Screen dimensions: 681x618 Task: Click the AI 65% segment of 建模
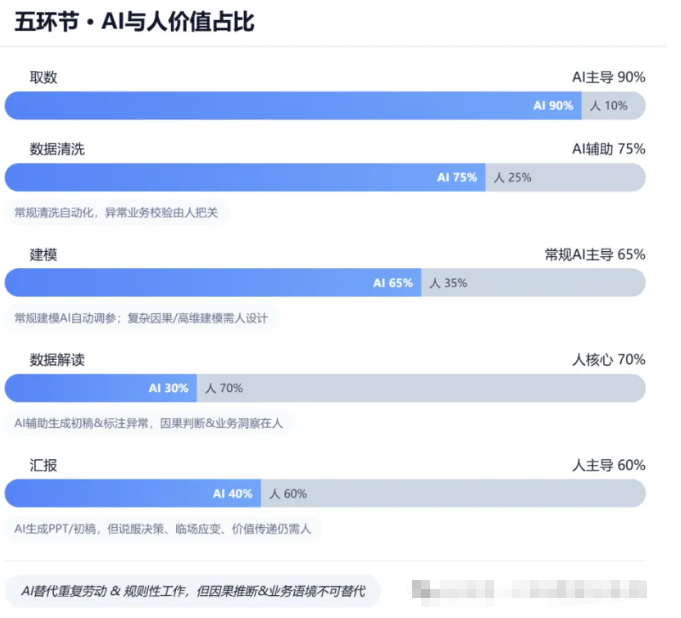pos(213,283)
